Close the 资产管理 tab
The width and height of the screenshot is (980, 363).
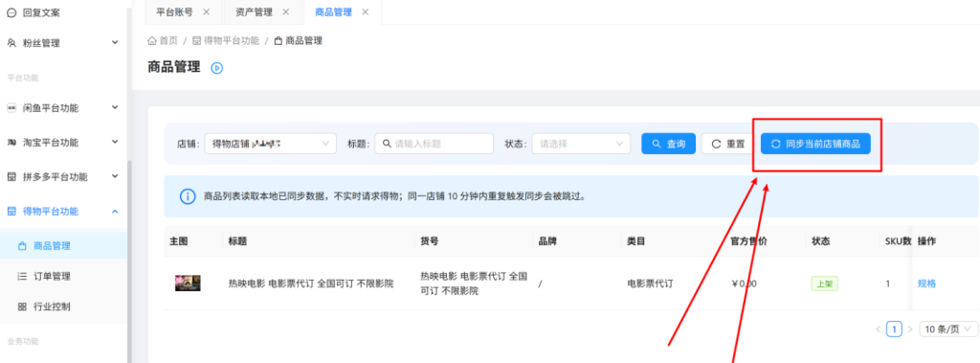pos(285,11)
